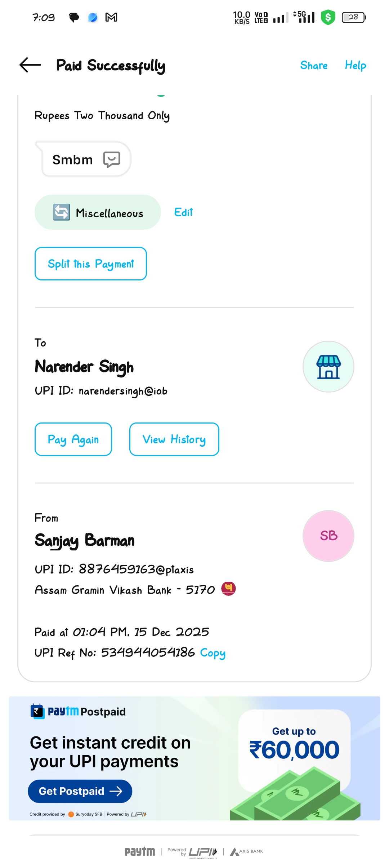The image size is (389, 868).
Task: Edit the Miscellaneous category
Action: [183, 212]
